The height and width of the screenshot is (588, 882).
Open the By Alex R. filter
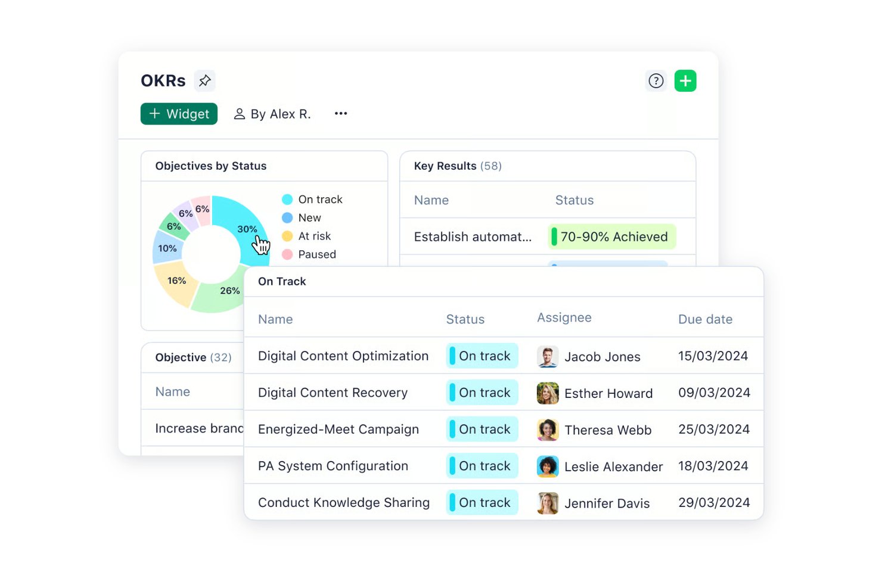[x=272, y=114]
